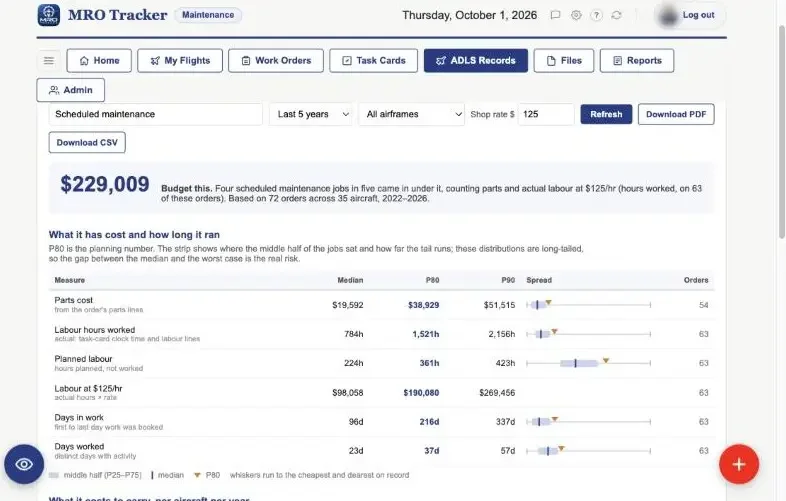Select the Planned labour row label
786x501 pixels.
(83, 359)
